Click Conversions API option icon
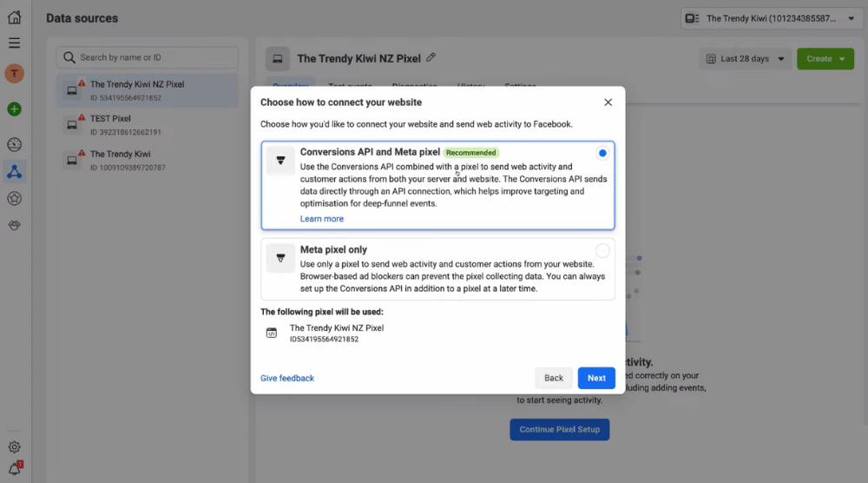 click(x=280, y=161)
